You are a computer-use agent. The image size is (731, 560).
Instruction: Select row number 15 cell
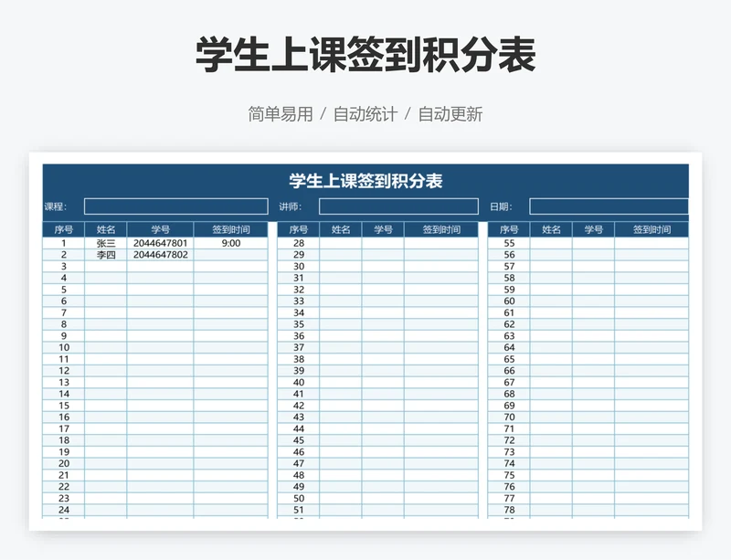point(63,406)
